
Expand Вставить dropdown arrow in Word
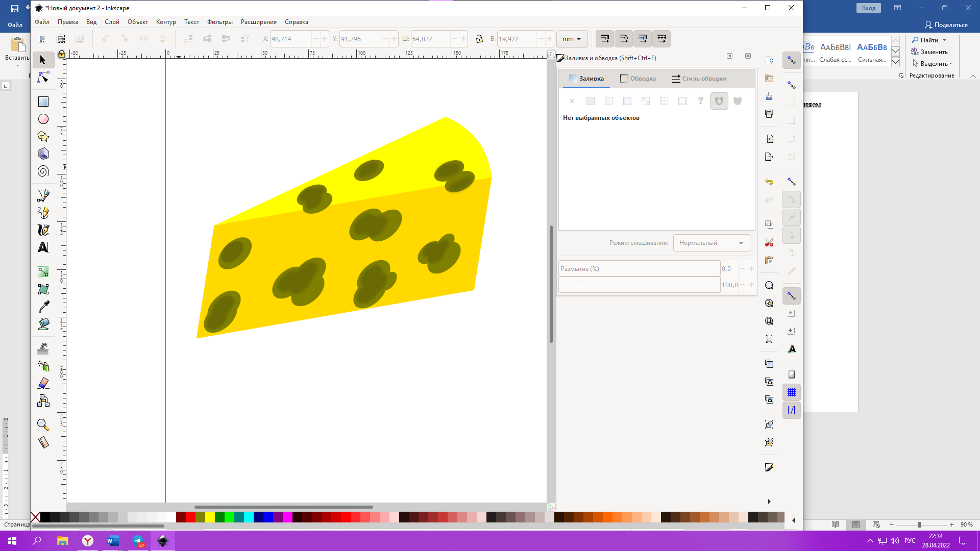[x=17, y=65]
